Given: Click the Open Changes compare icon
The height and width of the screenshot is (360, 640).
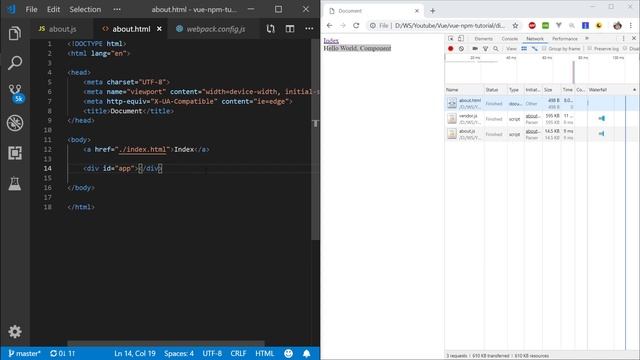Looking at the screenshot, I should pyautogui.click(x=271, y=29).
